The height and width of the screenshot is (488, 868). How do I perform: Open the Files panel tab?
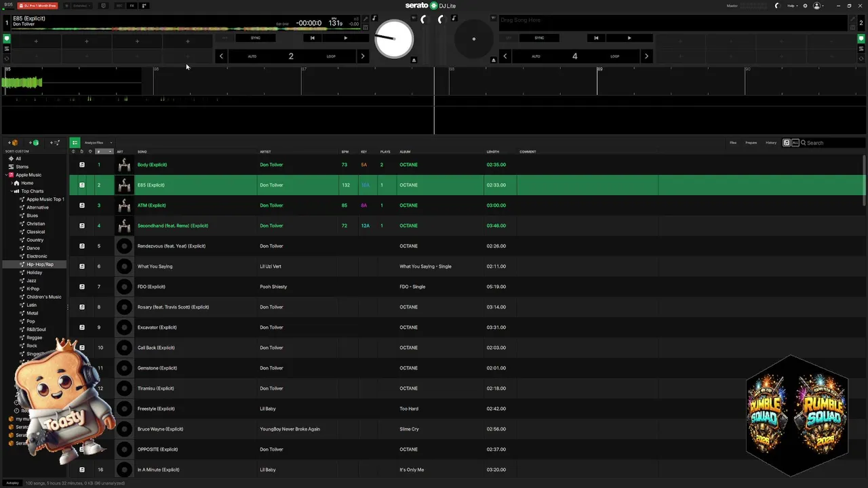[x=733, y=142]
